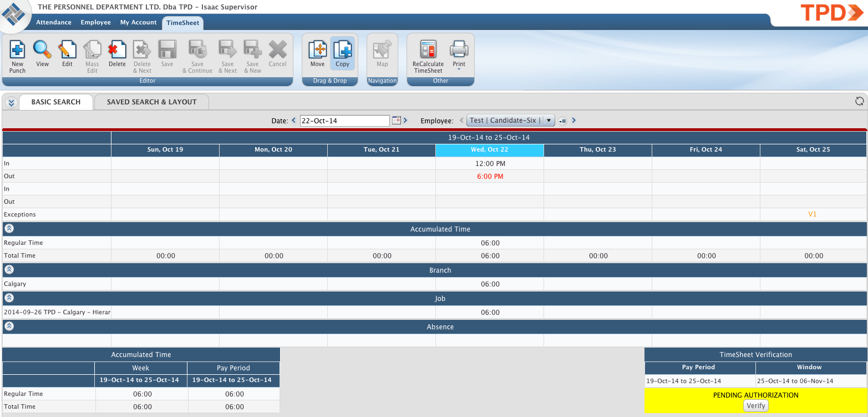868x417 pixels.
Task: Click inside the Date input field
Action: [344, 120]
